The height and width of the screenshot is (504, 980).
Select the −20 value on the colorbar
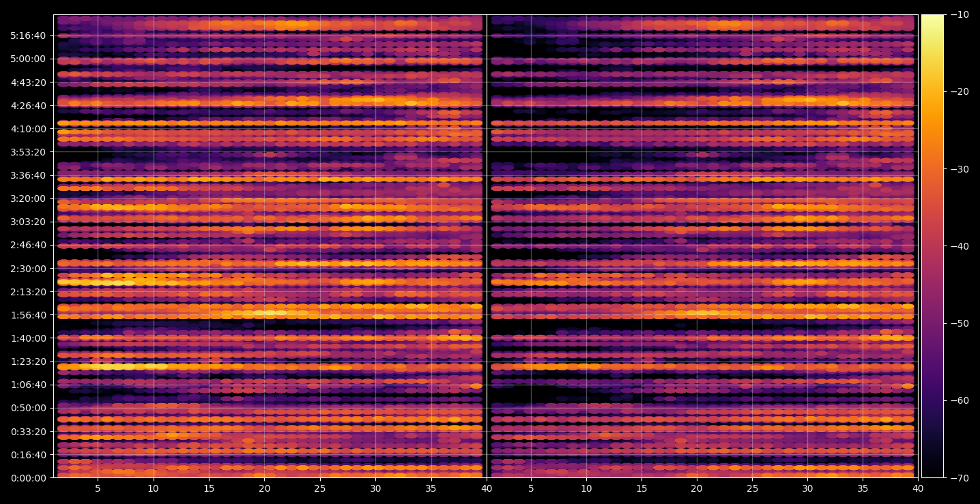(959, 91)
